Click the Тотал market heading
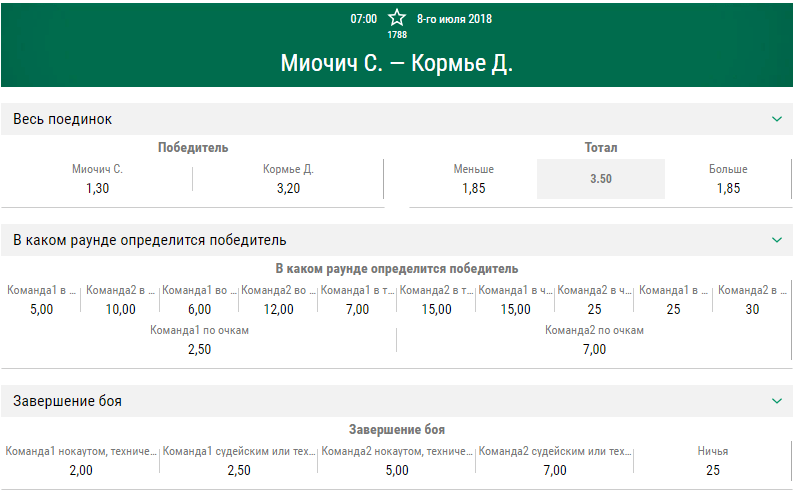793x491 pixels. (601, 147)
